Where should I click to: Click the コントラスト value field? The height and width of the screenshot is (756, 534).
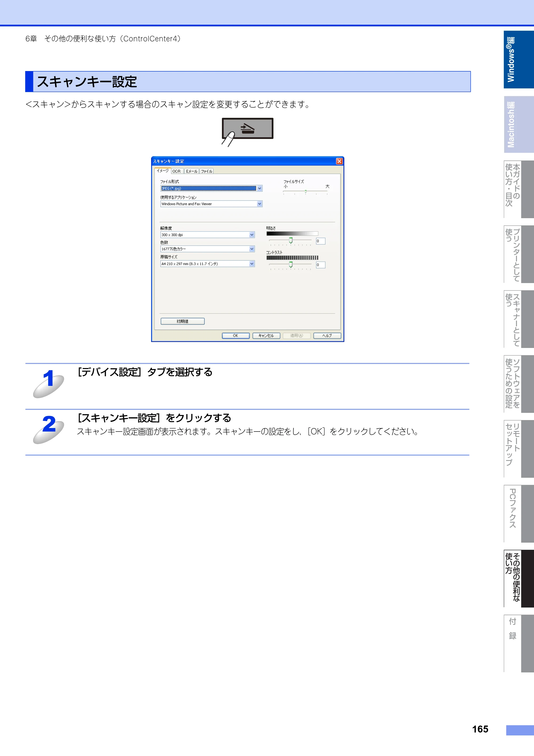[320, 265]
